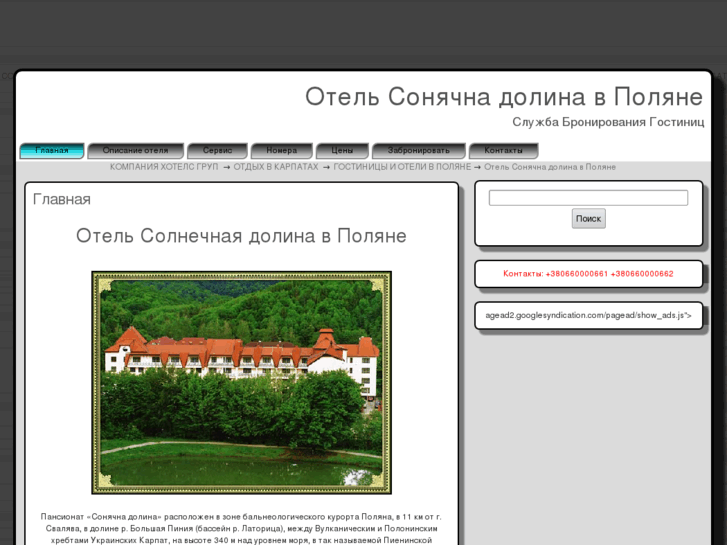Focus the search text field
The width and height of the screenshot is (727, 545).
tap(588, 198)
